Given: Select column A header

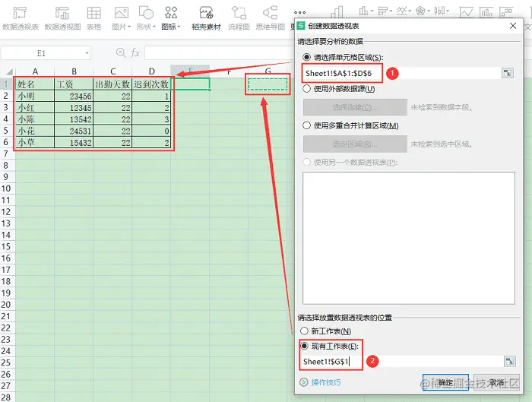Looking at the screenshot, I should point(35,71).
